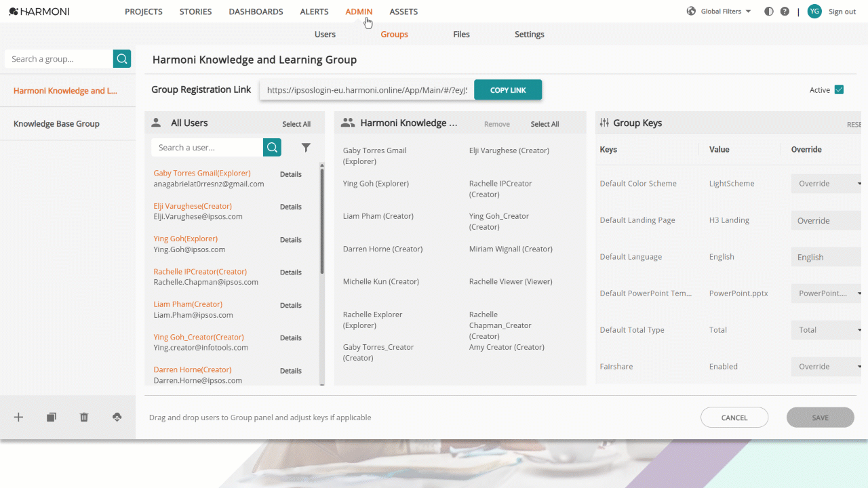This screenshot has width=868, height=488.
Task: Click the CANCEL button
Action: [734, 418]
